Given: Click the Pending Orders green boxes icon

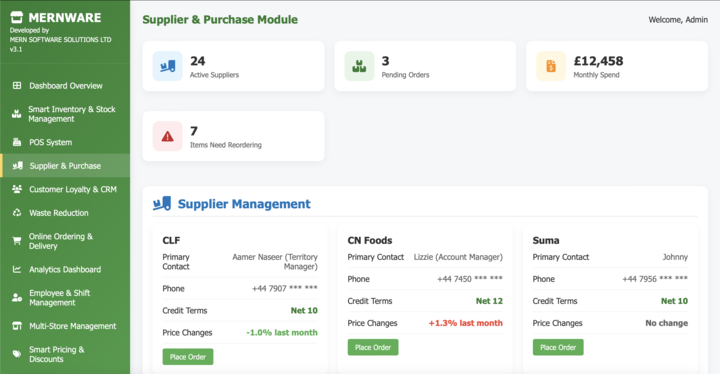Looking at the screenshot, I should pos(359,66).
